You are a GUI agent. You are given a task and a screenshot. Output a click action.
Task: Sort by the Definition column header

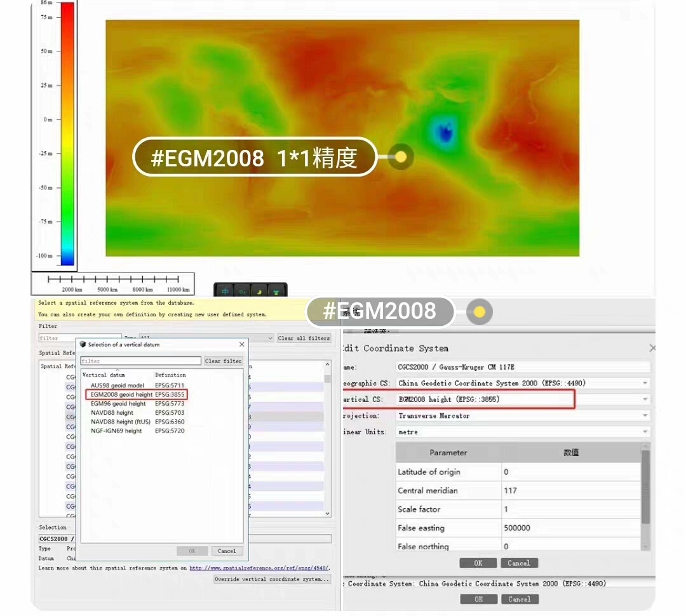click(x=170, y=375)
